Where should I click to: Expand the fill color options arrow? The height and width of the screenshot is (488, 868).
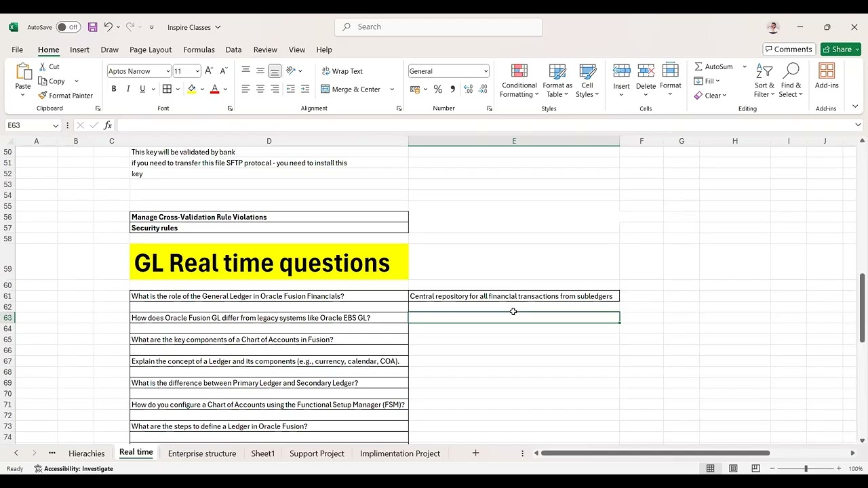click(x=201, y=89)
